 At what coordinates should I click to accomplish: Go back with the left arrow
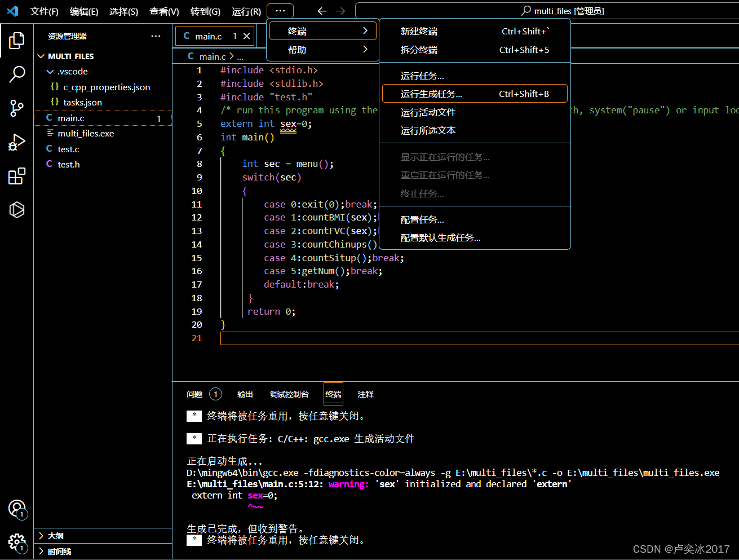point(322,11)
